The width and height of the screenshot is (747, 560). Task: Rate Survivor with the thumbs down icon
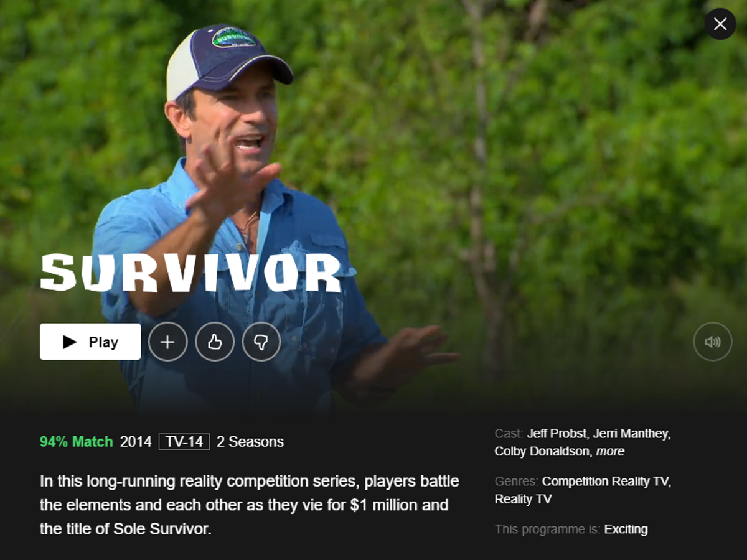click(261, 342)
